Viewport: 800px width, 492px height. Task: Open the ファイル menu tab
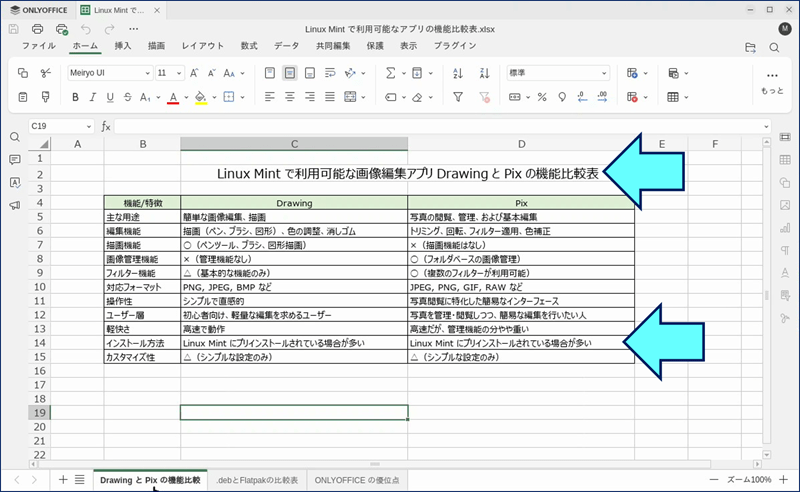point(39,45)
